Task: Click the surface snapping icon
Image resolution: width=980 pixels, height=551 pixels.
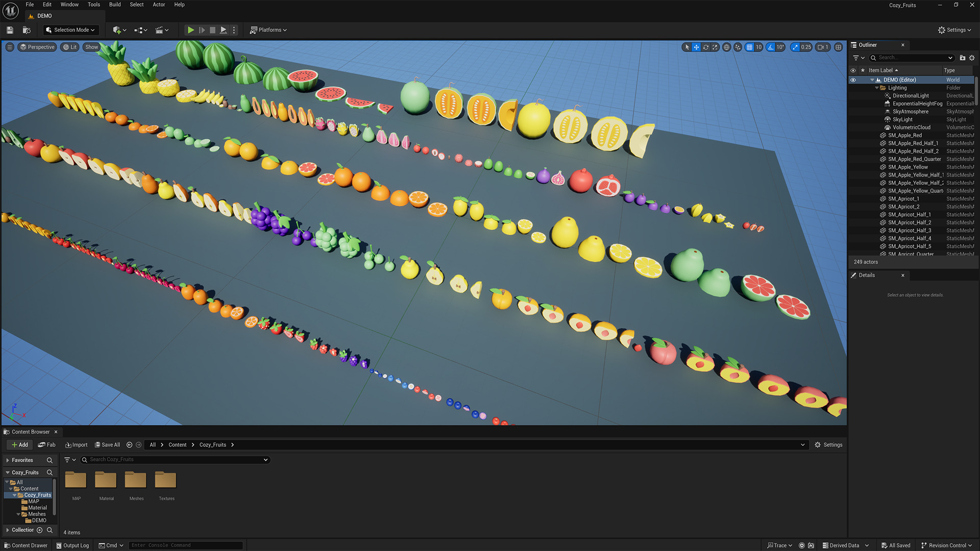Action: click(738, 47)
